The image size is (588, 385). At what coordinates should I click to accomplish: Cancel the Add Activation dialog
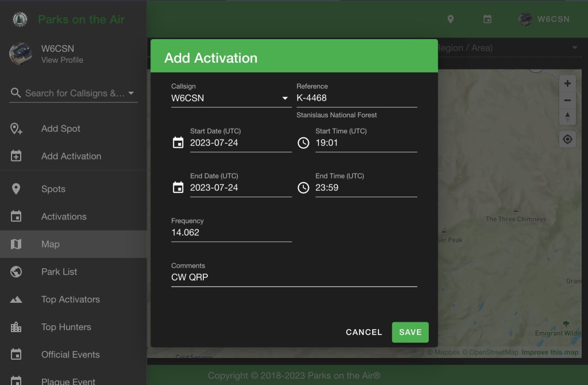click(x=363, y=332)
